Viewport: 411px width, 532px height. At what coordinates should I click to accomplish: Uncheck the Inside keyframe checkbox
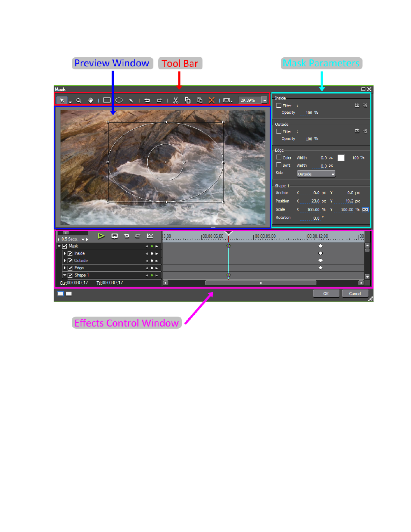point(70,254)
